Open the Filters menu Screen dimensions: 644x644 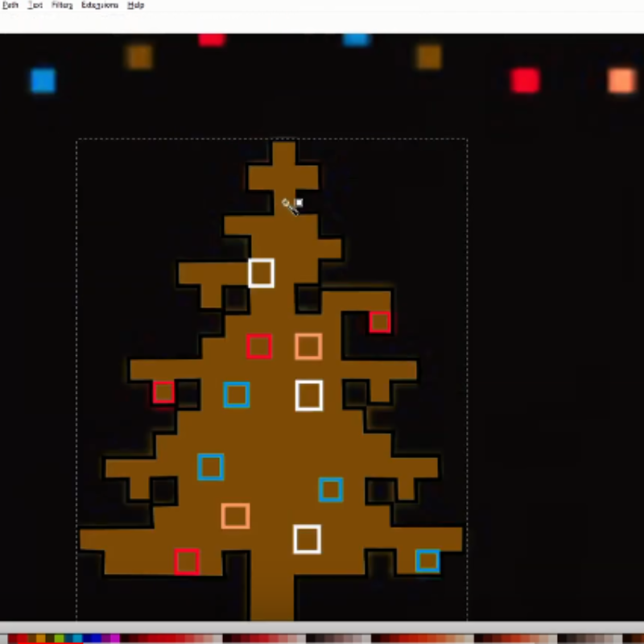pos(62,6)
